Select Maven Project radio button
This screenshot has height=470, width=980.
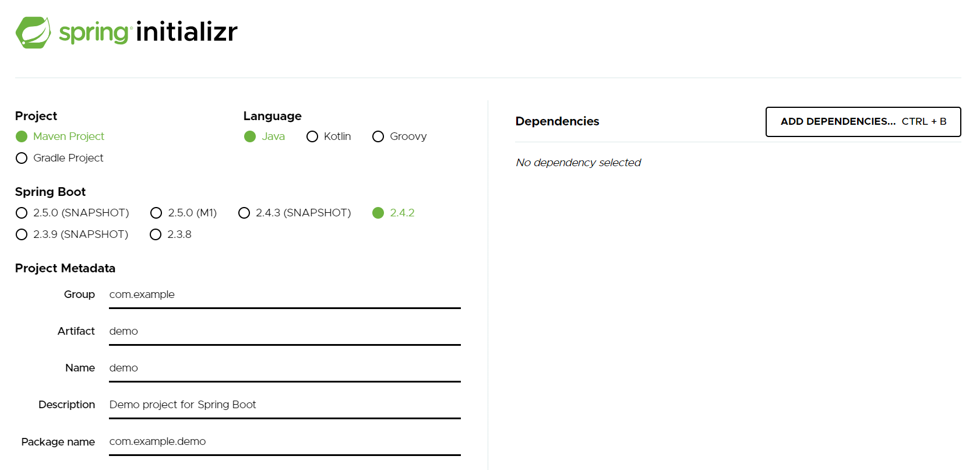click(22, 136)
